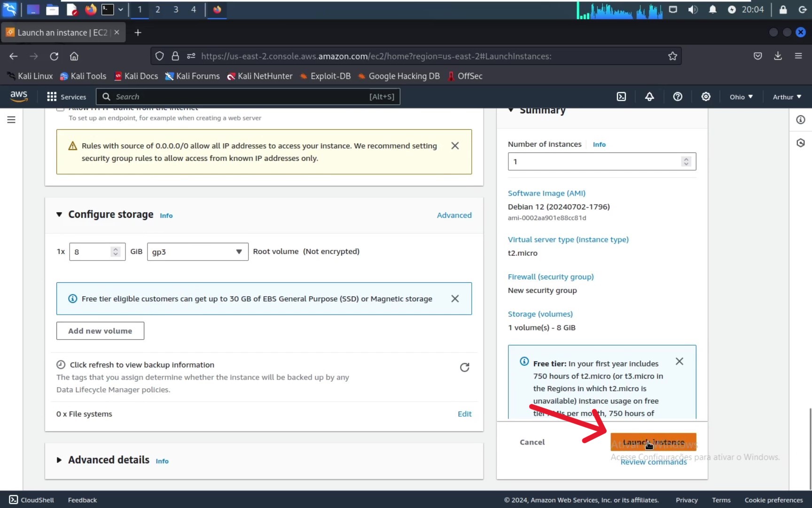This screenshot has width=812, height=508.
Task: Launch the text editor from the panel
Action: 71,9
